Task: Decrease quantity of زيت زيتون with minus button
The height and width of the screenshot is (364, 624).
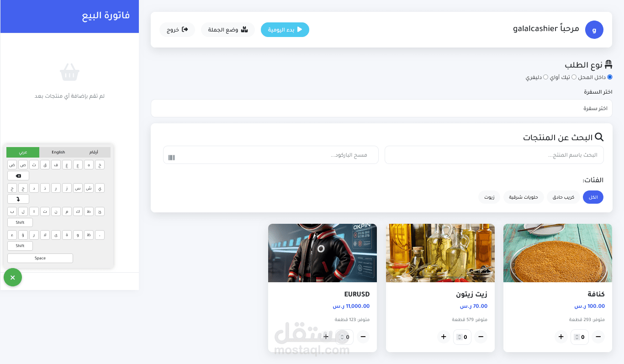Action: point(481,337)
